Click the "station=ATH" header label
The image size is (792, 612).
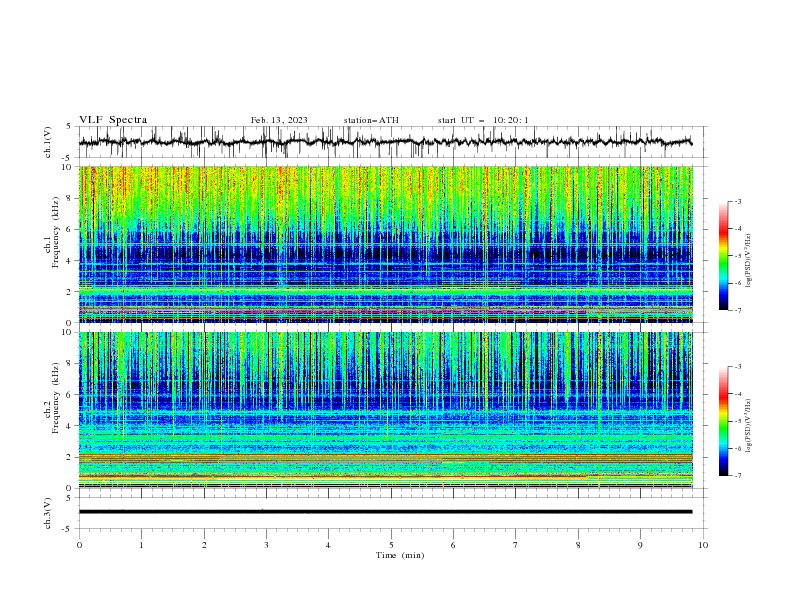click(x=371, y=120)
